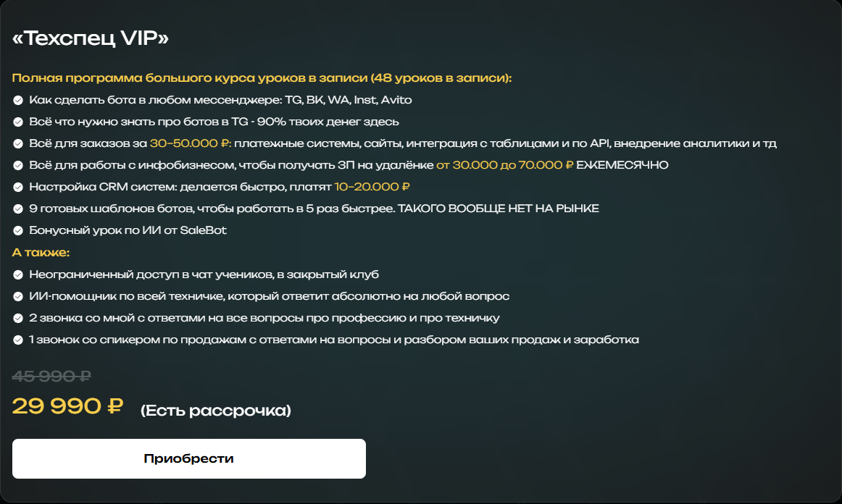Click checkmark beside ИИ-помощник line

(x=18, y=296)
